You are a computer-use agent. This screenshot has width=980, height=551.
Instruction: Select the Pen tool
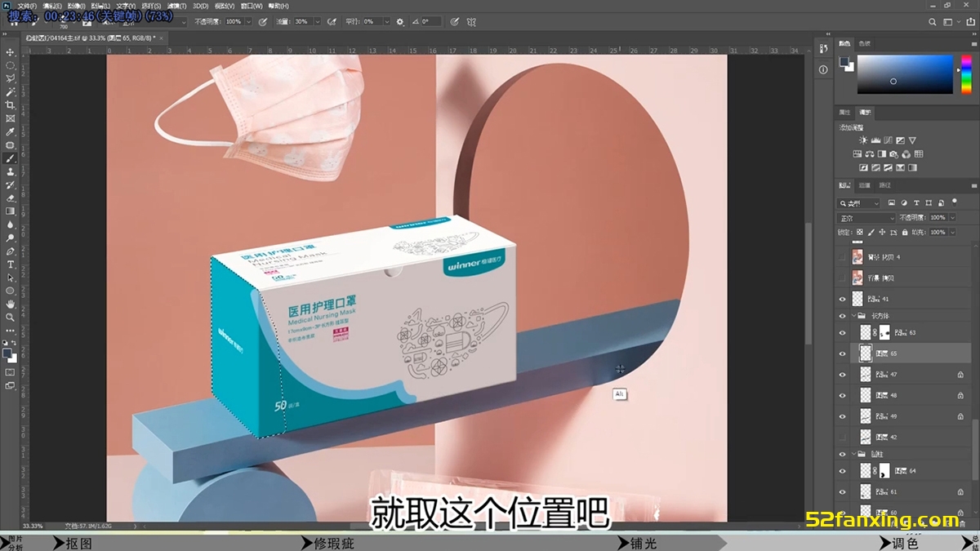tap(11, 251)
